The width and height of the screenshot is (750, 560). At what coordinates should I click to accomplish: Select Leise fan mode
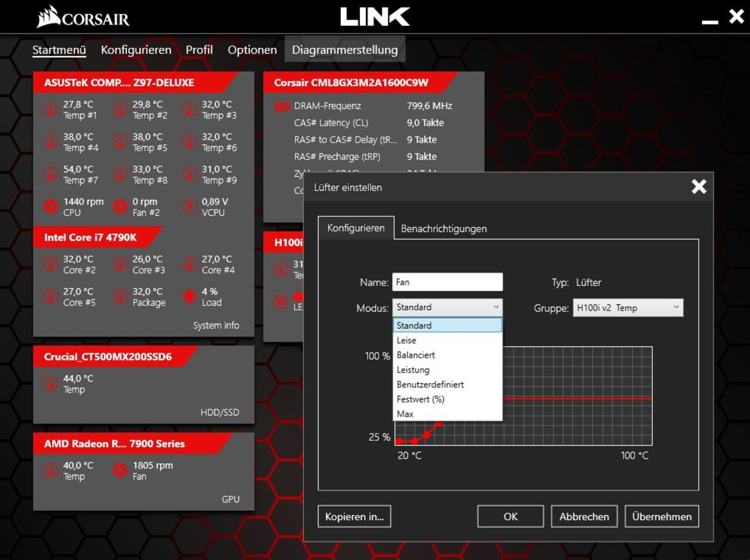pyautogui.click(x=447, y=340)
